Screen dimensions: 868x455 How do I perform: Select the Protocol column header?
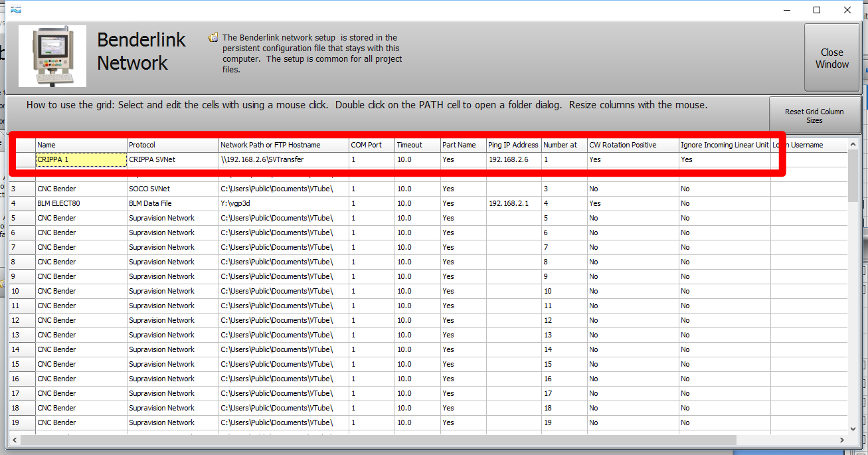[x=173, y=145]
